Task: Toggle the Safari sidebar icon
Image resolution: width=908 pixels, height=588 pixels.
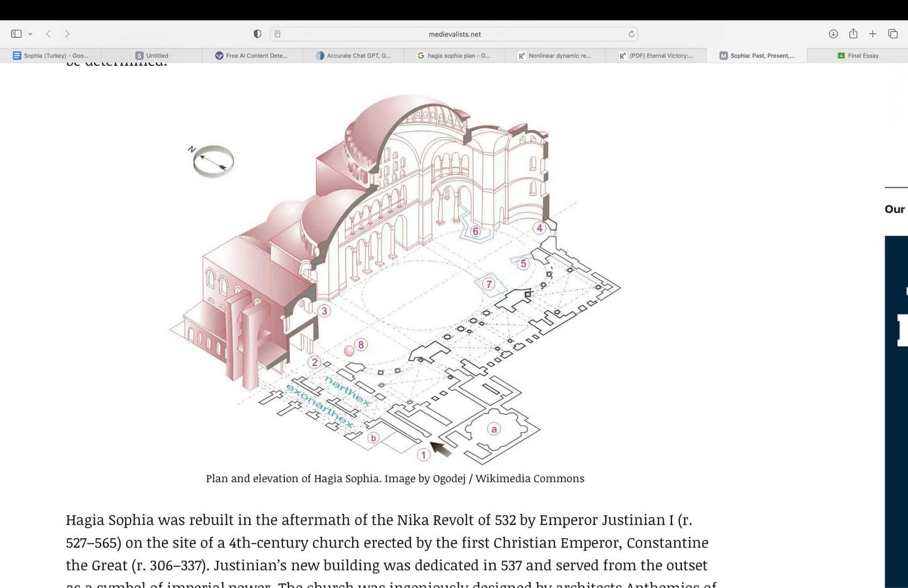Action: 16,34
